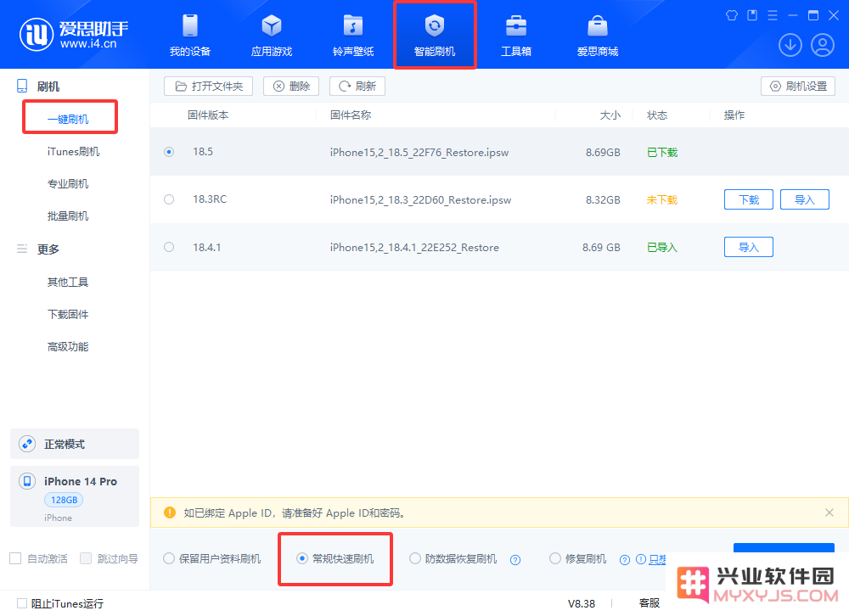Screen dimensions: 849x616
Task: Enable 阻止iTunes运行 checkbox
Action: point(22,603)
